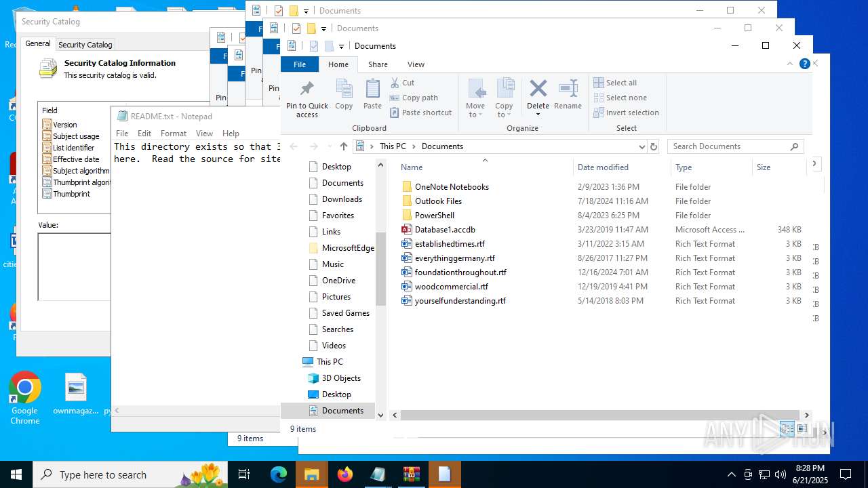Collapse the ribbon with chevron arrow
The height and width of the screenshot is (488, 868).
tap(790, 64)
